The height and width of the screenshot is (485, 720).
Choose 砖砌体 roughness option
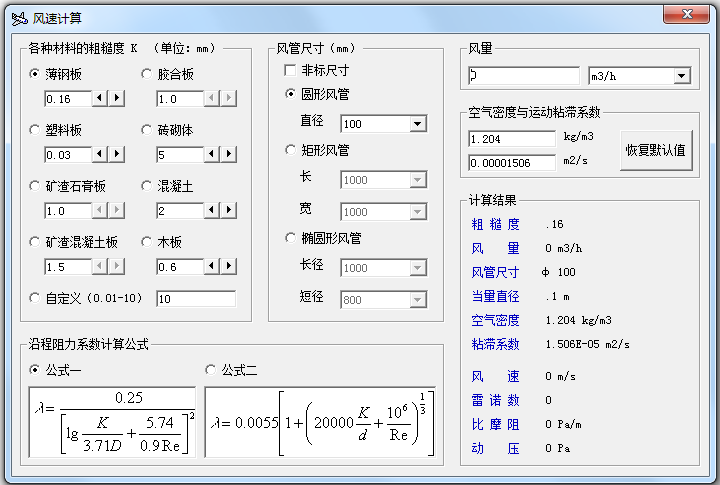coord(146,130)
